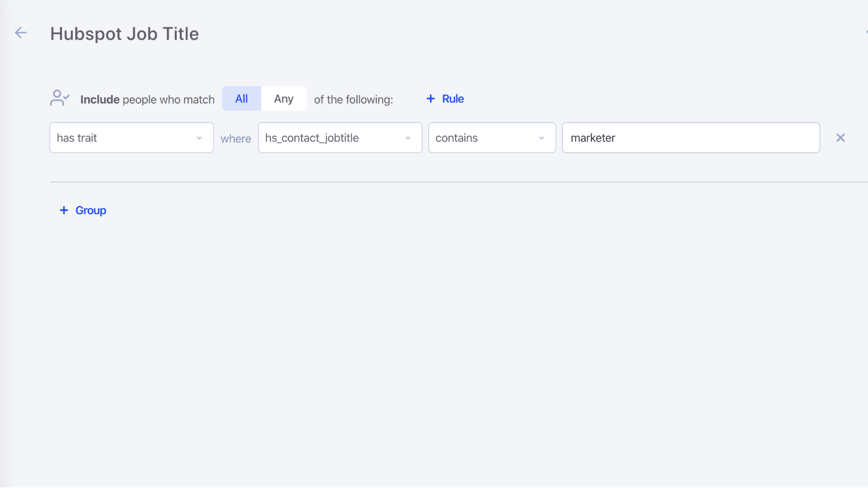Screen dimensions: 868x488
Task: Toggle the All/Any segmented control
Action: (x=263, y=98)
